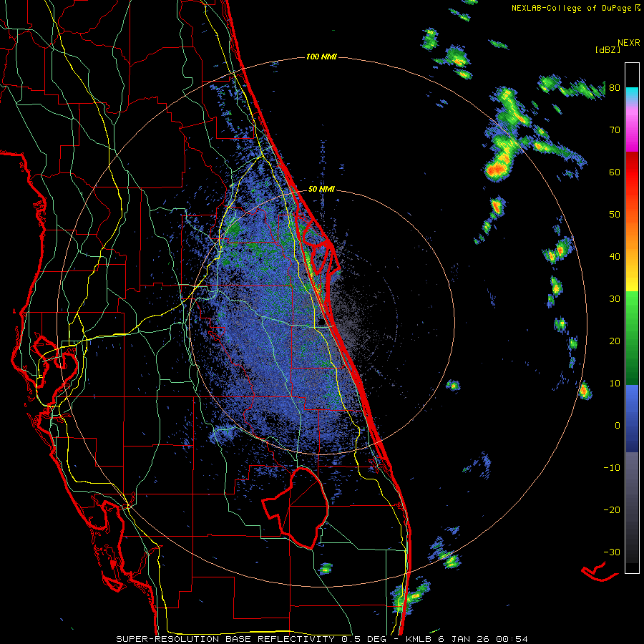Click the NEXR label above the scale
Image resolution: width=644 pixels, height=644 pixels.
coord(629,43)
